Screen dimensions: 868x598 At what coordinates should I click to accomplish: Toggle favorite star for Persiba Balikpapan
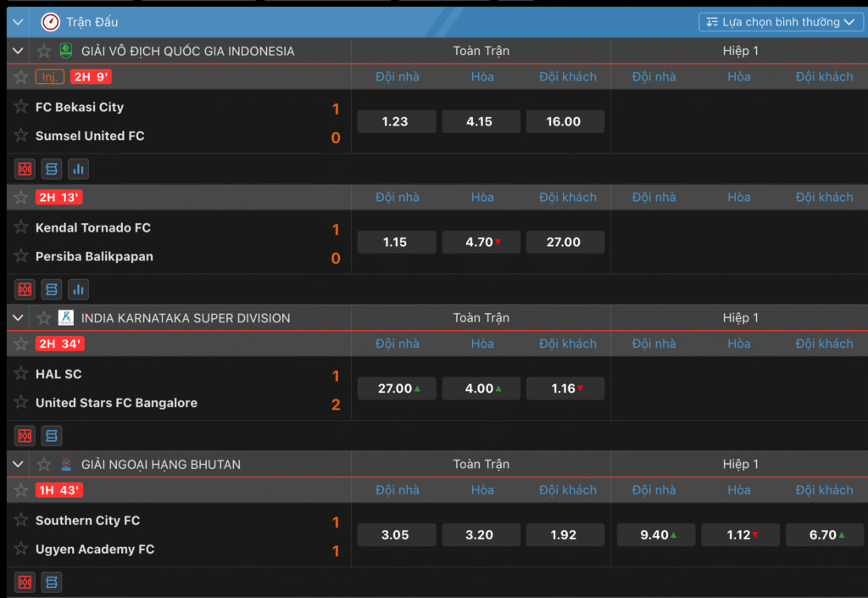point(21,256)
